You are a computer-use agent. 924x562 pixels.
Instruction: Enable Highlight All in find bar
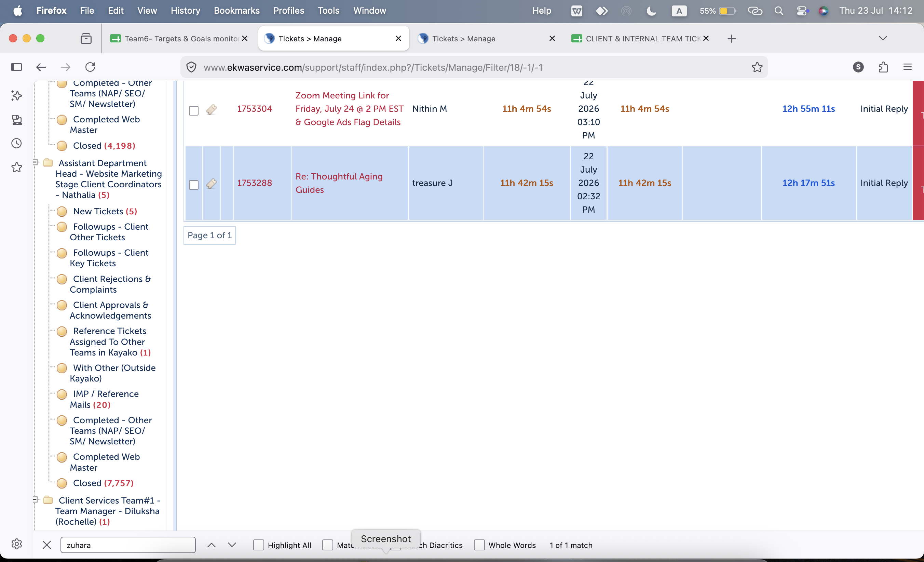[x=258, y=545]
